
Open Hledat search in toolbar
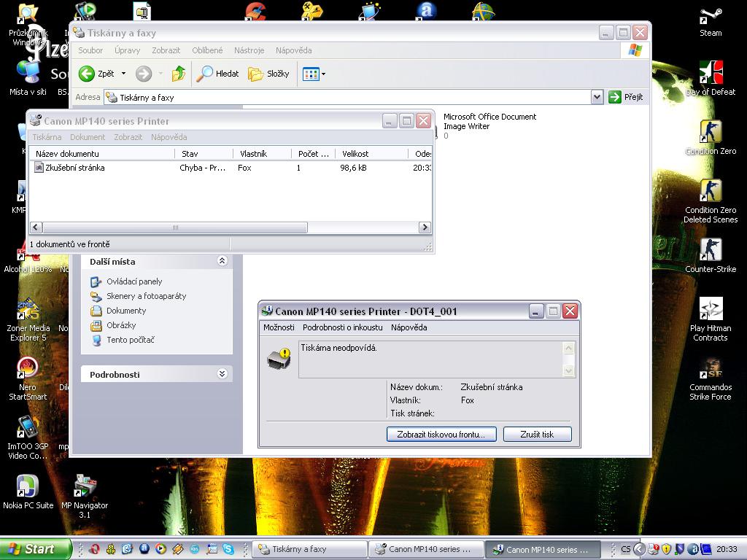pos(217,74)
